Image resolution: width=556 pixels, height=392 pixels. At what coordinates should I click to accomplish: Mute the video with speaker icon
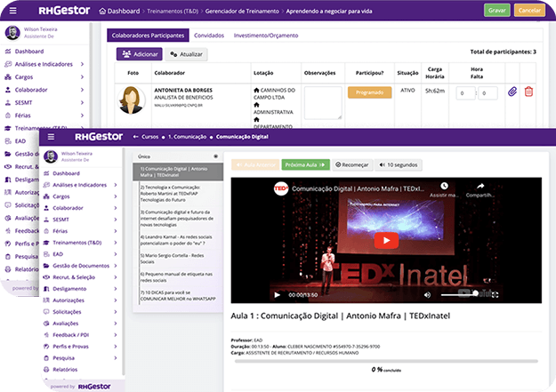click(x=428, y=295)
